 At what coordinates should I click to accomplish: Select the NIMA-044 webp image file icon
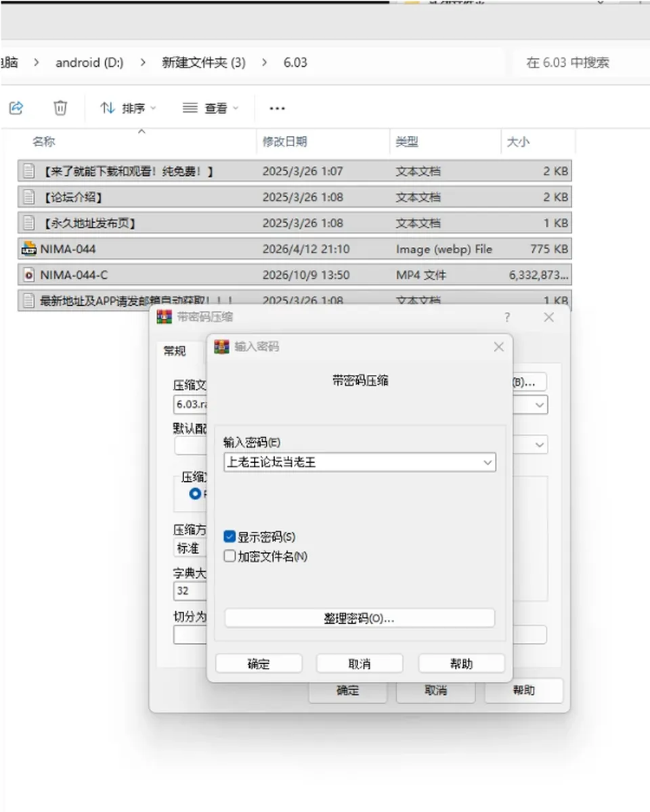point(28,249)
